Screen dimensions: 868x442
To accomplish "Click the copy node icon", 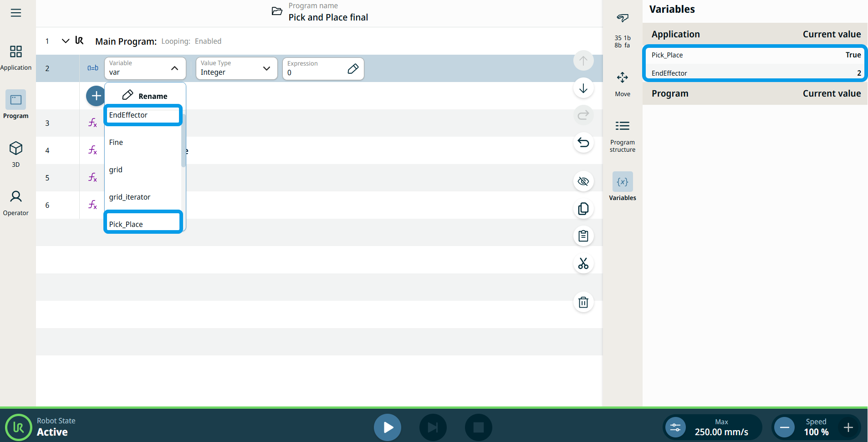I will click(x=583, y=209).
